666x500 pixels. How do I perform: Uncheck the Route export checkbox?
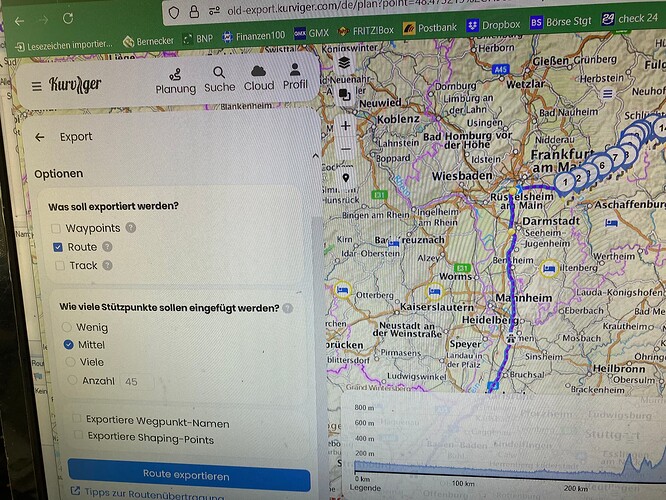click(58, 247)
